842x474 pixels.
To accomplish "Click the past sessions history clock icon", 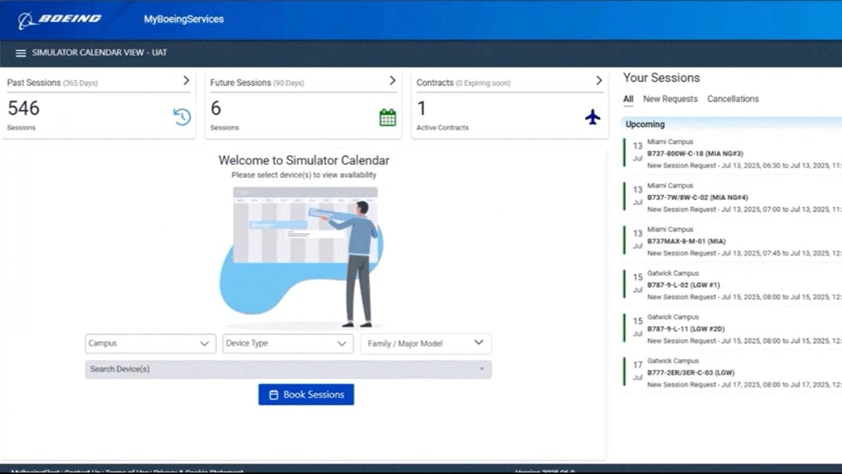I will pyautogui.click(x=181, y=117).
